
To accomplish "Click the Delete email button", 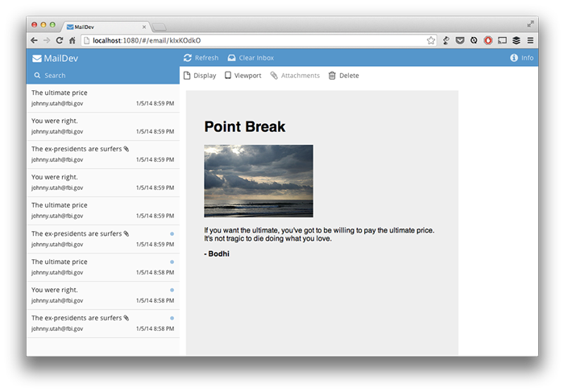I will [x=344, y=76].
